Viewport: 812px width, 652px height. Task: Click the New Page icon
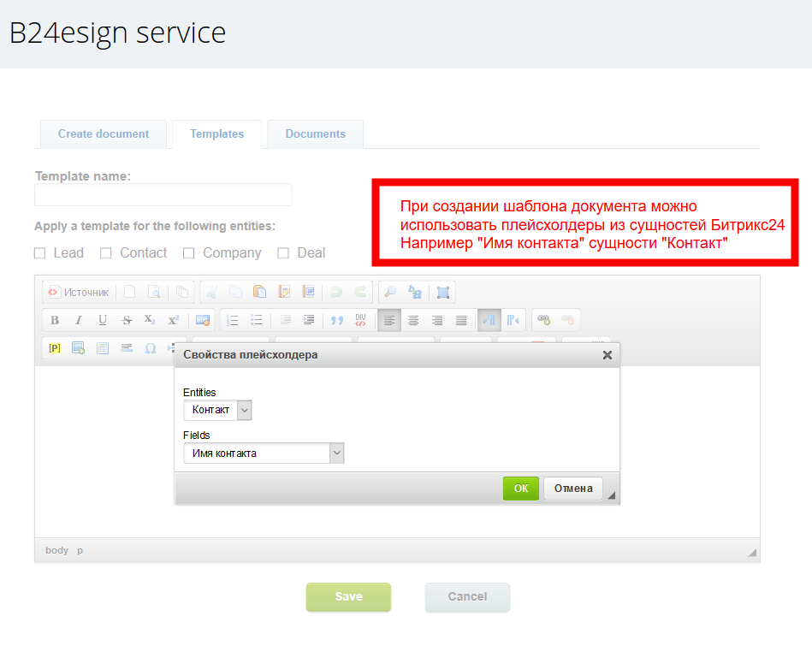pyautogui.click(x=130, y=292)
